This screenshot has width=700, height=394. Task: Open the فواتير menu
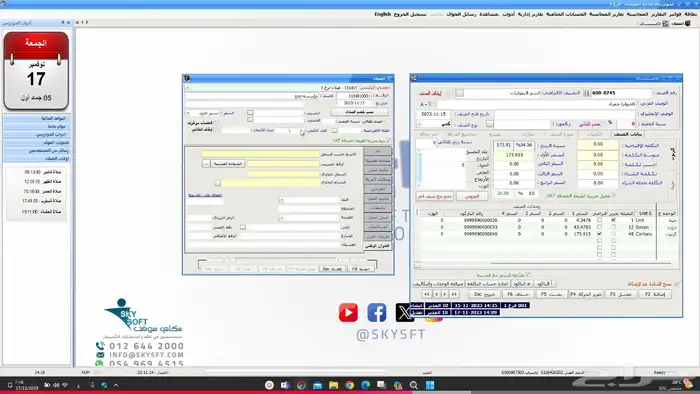coord(675,14)
